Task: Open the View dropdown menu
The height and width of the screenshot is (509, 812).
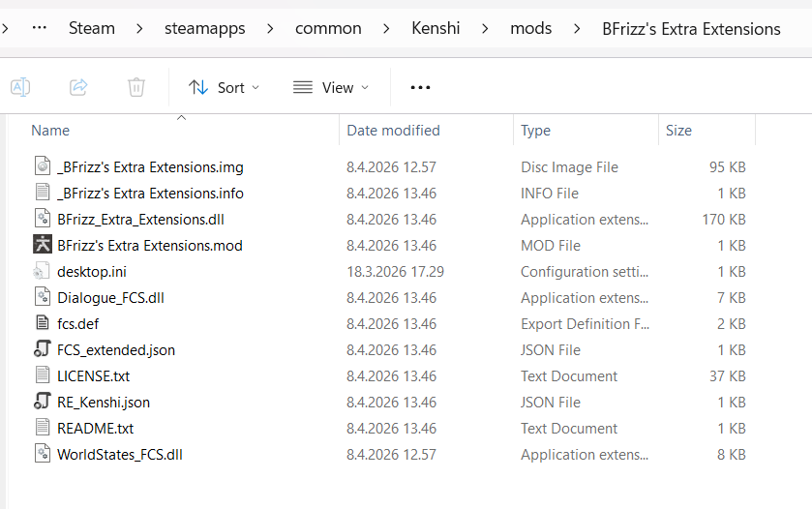Action: 331,87
